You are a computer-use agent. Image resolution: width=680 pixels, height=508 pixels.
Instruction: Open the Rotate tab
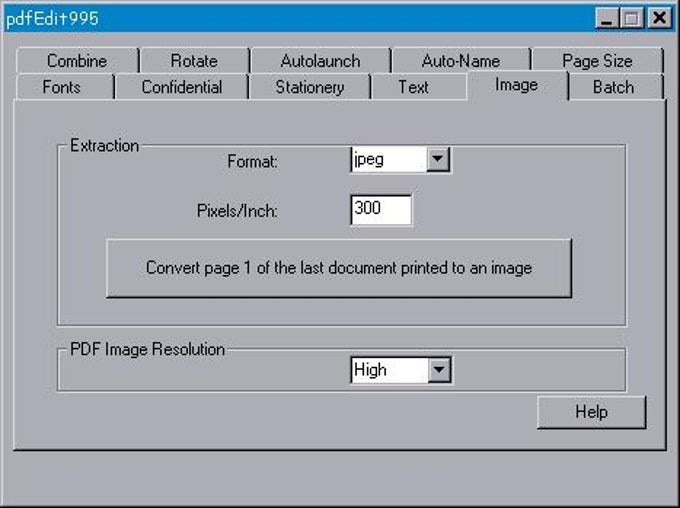[194, 61]
